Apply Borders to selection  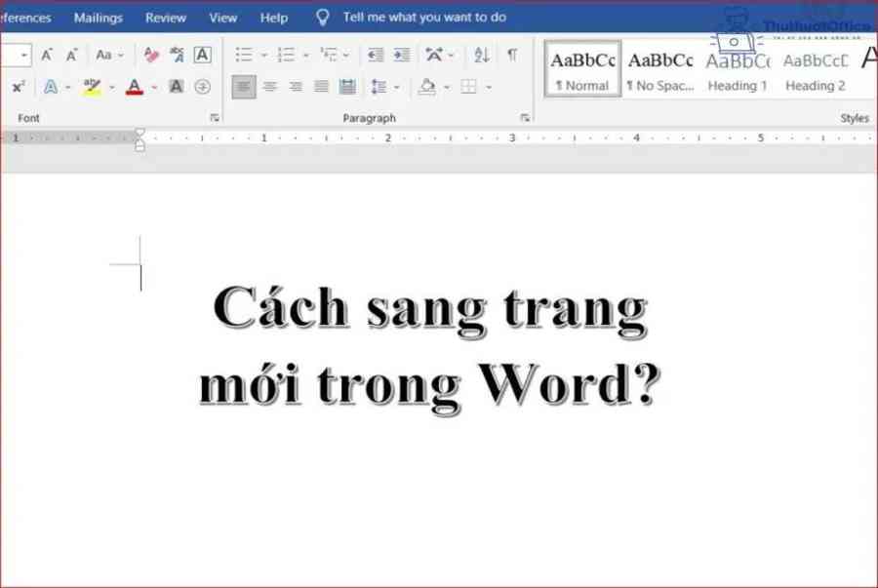(468, 87)
